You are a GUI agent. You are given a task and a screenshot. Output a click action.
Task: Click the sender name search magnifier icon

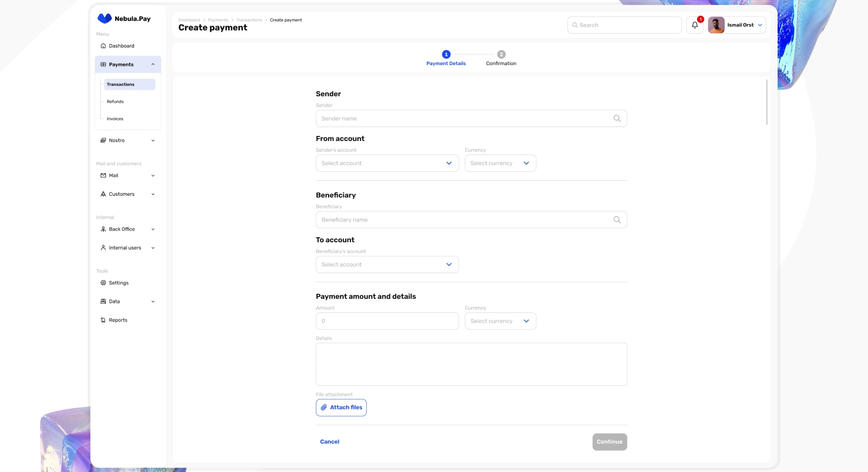(617, 118)
